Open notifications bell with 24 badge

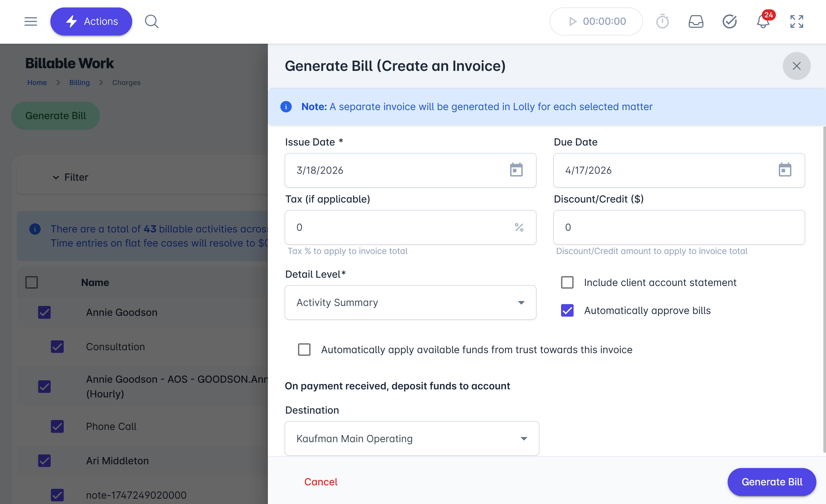(x=763, y=21)
